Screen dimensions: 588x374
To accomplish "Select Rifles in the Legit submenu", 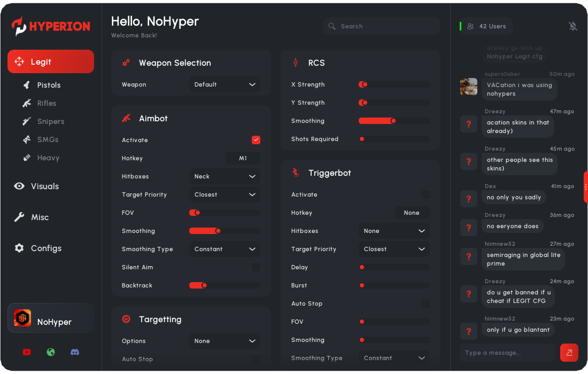I will (47, 103).
